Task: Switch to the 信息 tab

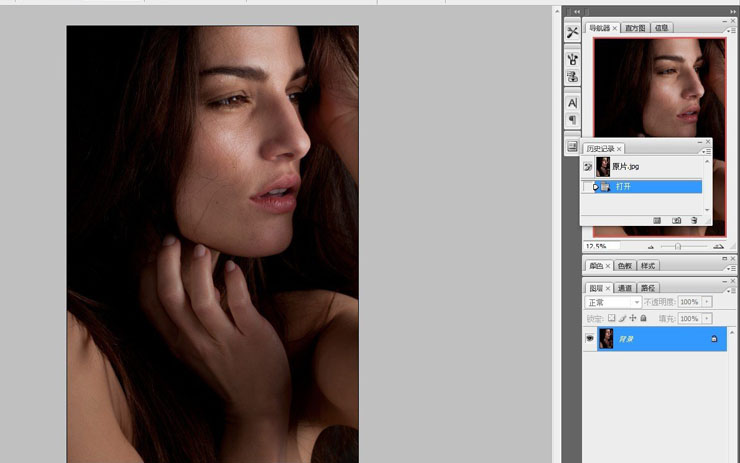Action: 662,28
